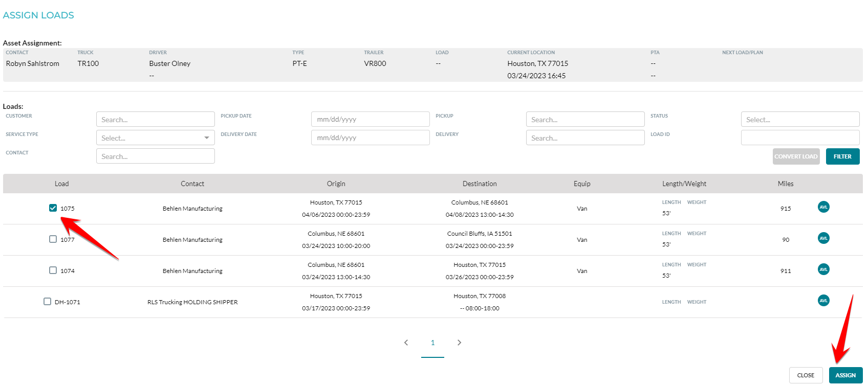
Task: Open the Status select field
Action: click(x=799, y=119)
